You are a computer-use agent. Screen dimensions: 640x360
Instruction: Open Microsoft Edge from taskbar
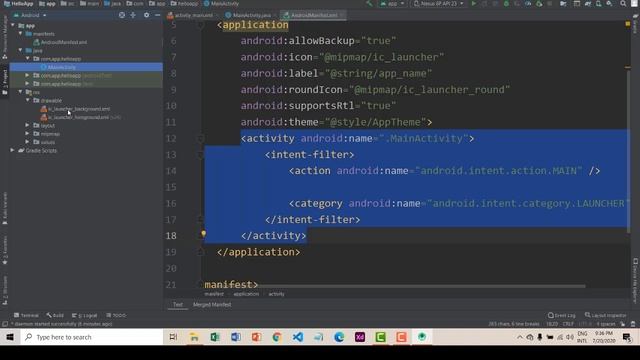point(339,337)
